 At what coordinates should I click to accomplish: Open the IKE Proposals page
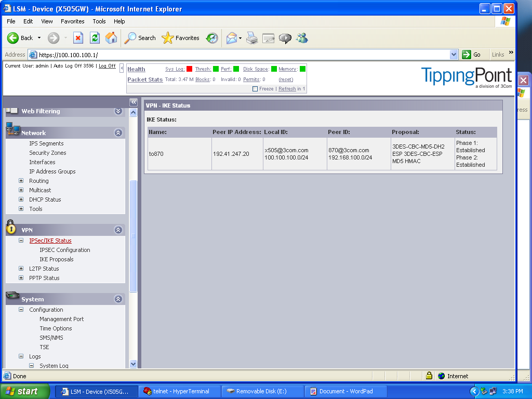click(57, 259)
